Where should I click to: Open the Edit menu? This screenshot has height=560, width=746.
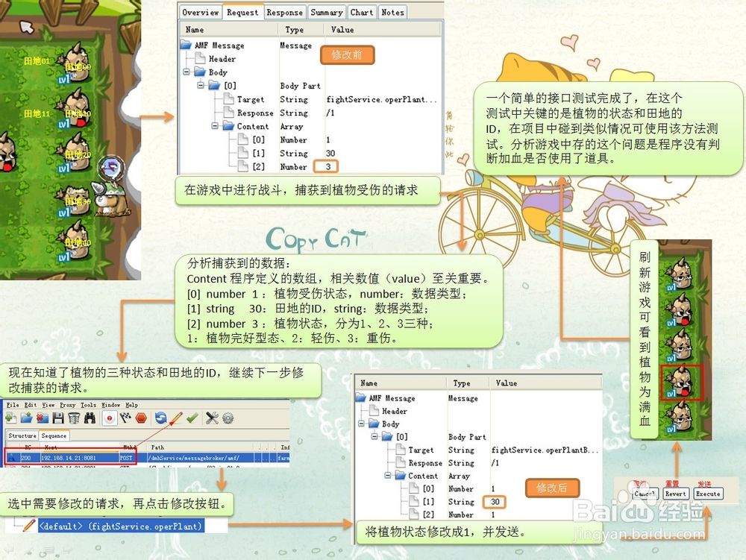point(31,405)
